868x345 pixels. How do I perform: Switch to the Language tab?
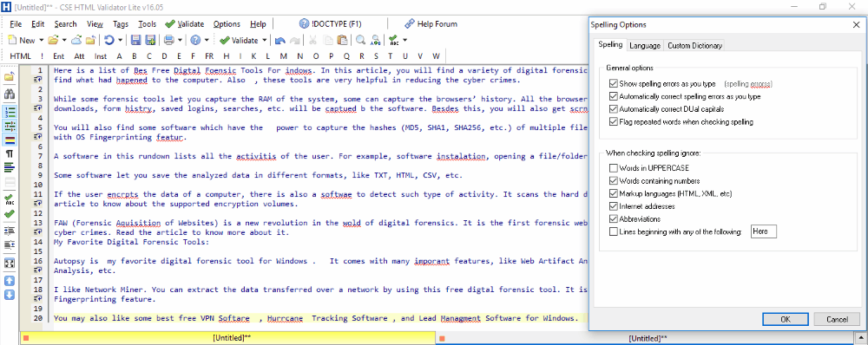coord(645,46)
